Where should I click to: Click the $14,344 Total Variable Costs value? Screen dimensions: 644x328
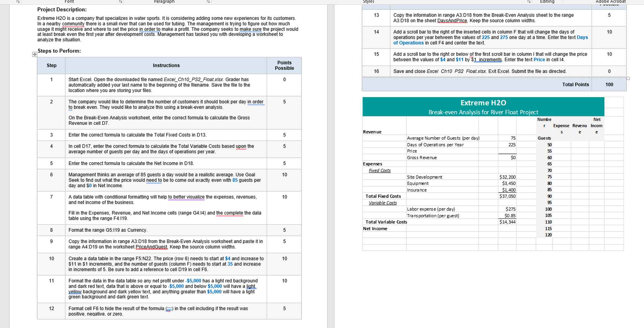click(x=508, y=222)
